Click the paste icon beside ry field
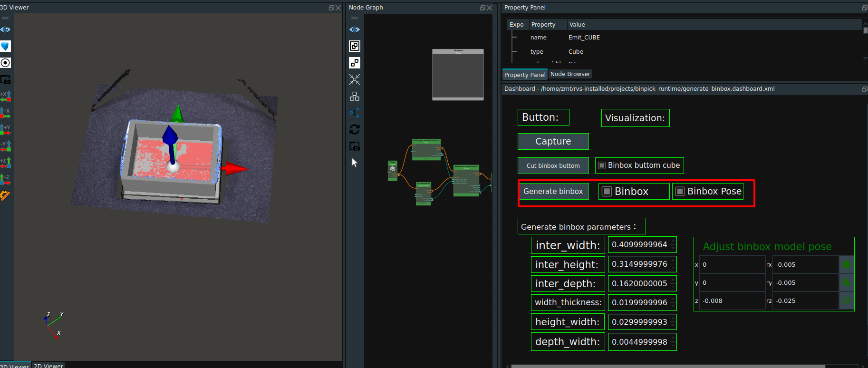The image size is (868, 368). (846, 282)
